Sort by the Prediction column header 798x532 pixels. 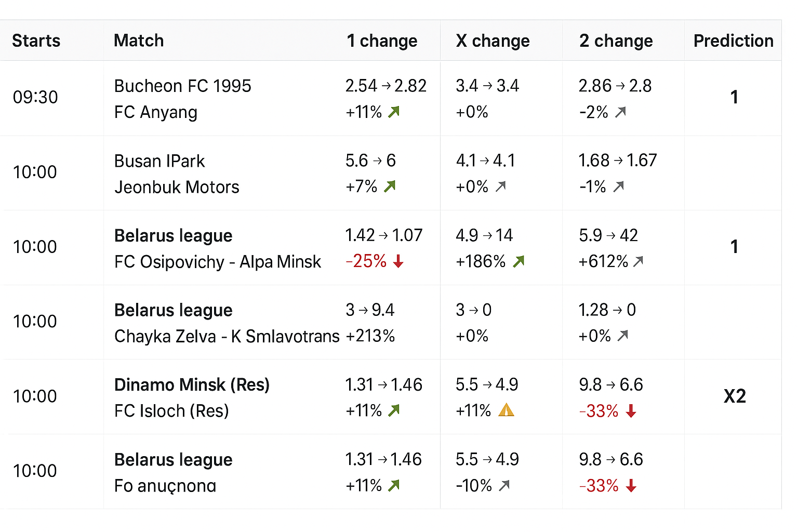pos(733,41)
